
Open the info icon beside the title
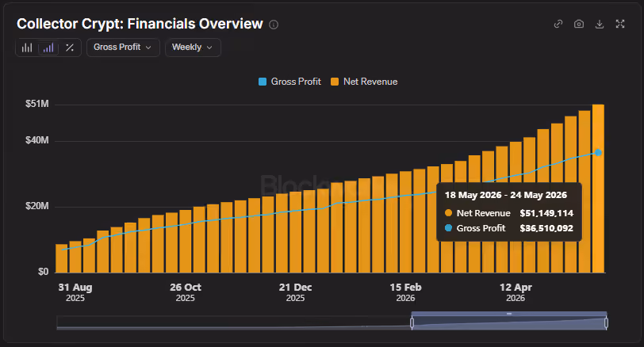coord(274,25)
